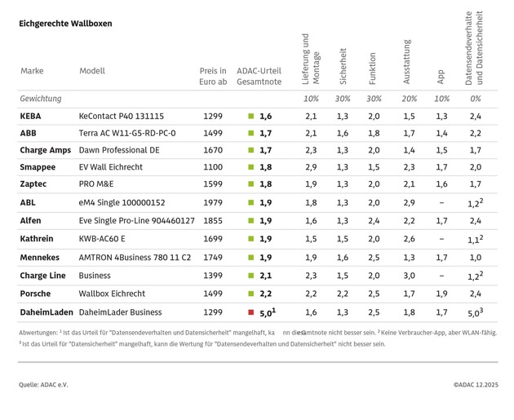Click the red rating square for DaheimLaden

[251, 312]
